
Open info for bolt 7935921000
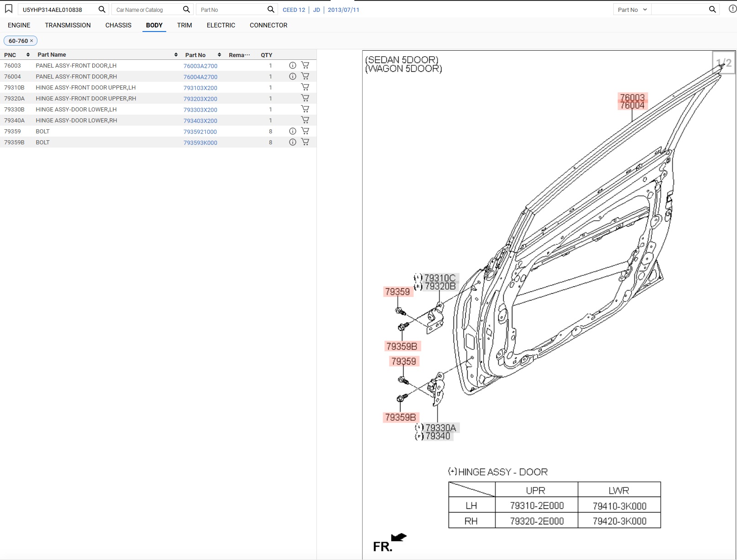pos(293,131)
